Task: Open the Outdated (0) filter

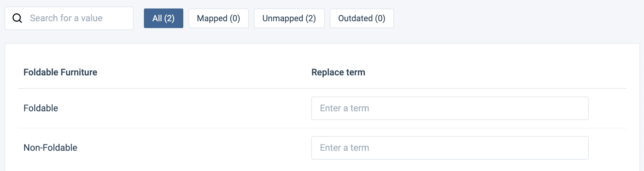Action: [x=362, y=18]
